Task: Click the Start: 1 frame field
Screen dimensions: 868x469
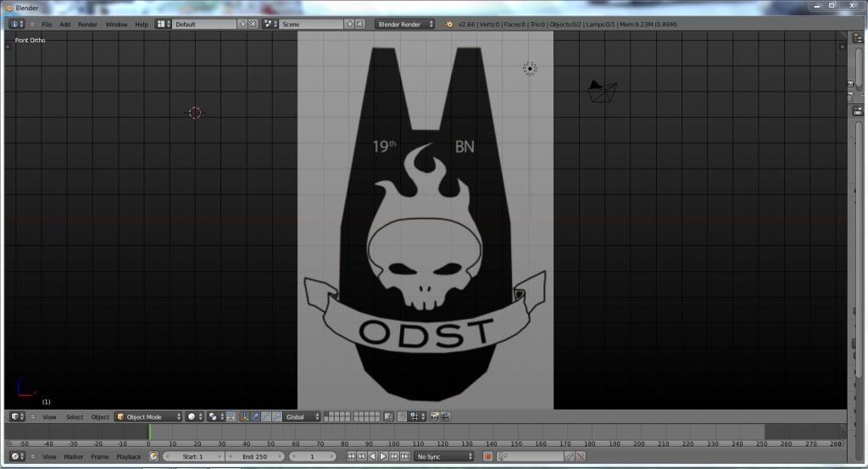Action: 193,456
